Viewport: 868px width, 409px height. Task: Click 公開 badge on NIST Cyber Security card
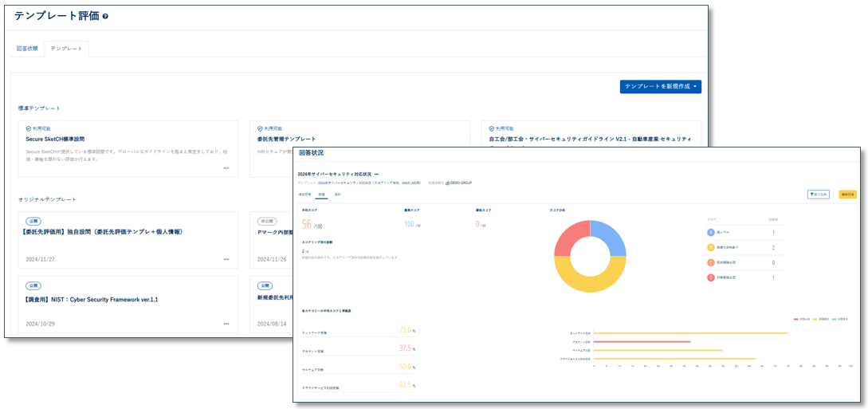[33, 286]
